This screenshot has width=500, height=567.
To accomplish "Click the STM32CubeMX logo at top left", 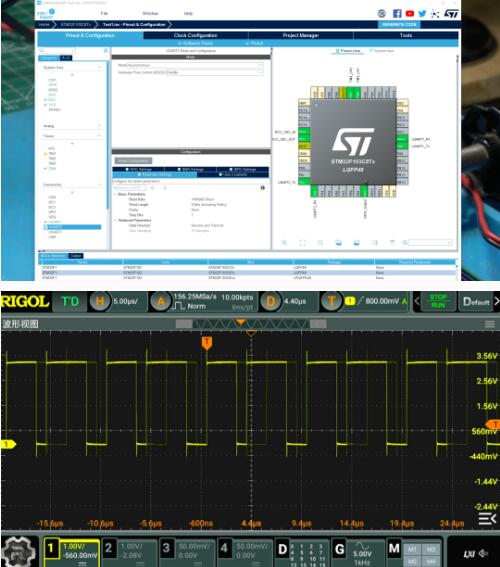I will (x=46, y=14).
